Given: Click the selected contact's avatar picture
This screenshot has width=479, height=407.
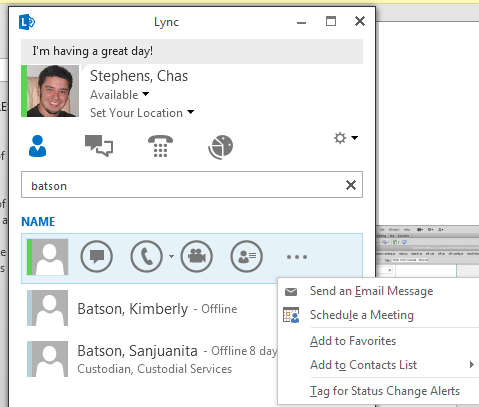Looking at the screenshot, I should pyautogui.click(x=47, y=257).
